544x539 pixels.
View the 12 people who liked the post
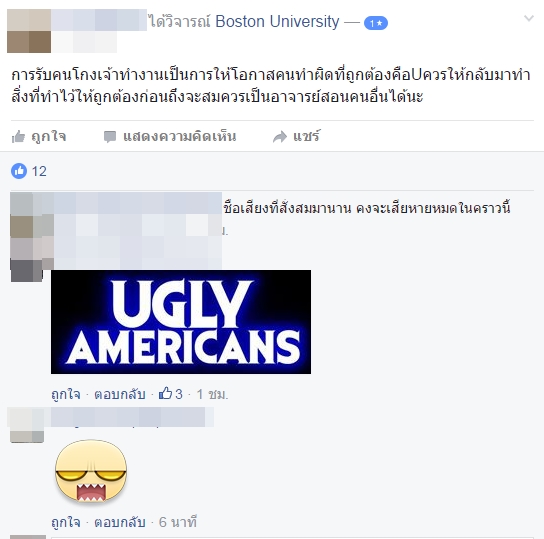point(39,171)
